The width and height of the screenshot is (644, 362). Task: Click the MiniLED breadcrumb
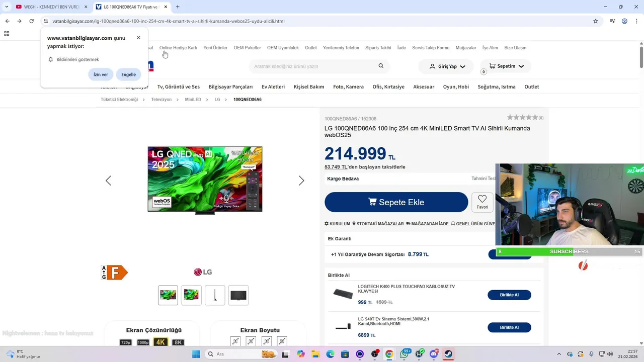click(x=193, y=100)
